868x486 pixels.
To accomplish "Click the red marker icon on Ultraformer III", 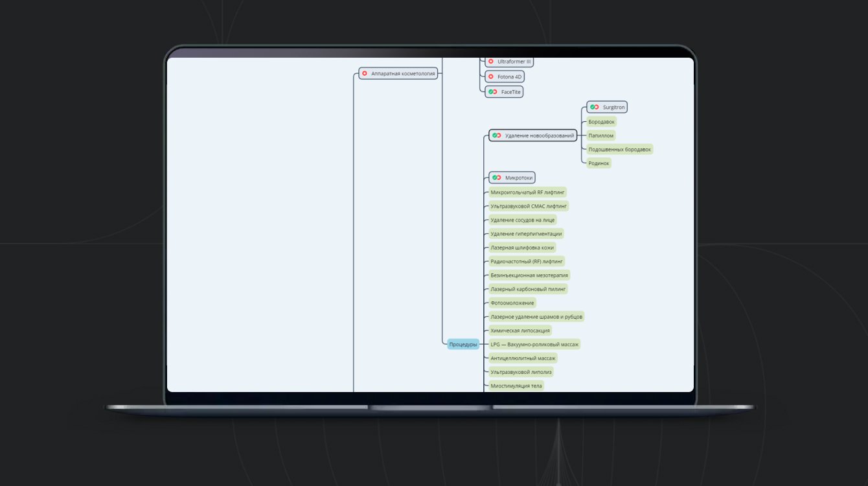I will click(x=491, y=61).
